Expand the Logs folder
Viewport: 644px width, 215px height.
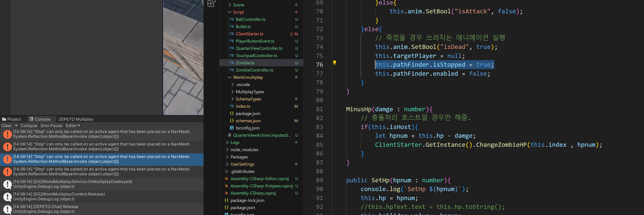pos(227,143)
